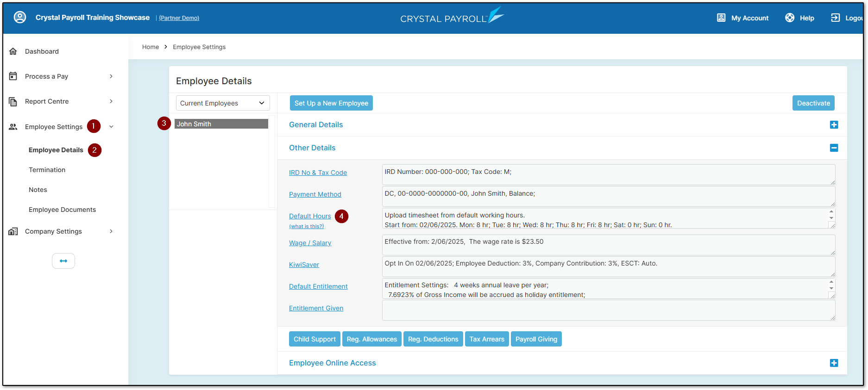Click the Tax Arrears button

coord(487,339)
